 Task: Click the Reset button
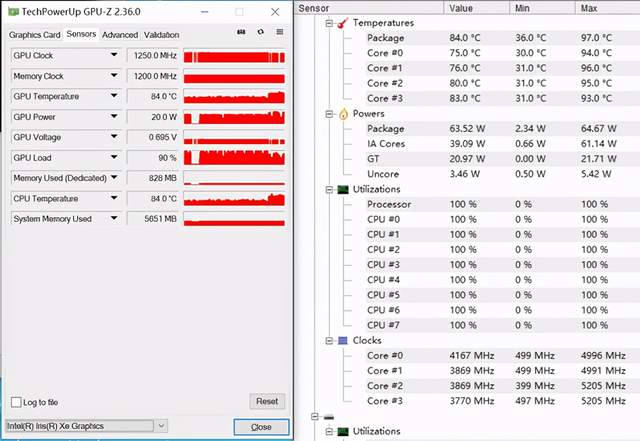pyautogui.click(x=267, y=401)
